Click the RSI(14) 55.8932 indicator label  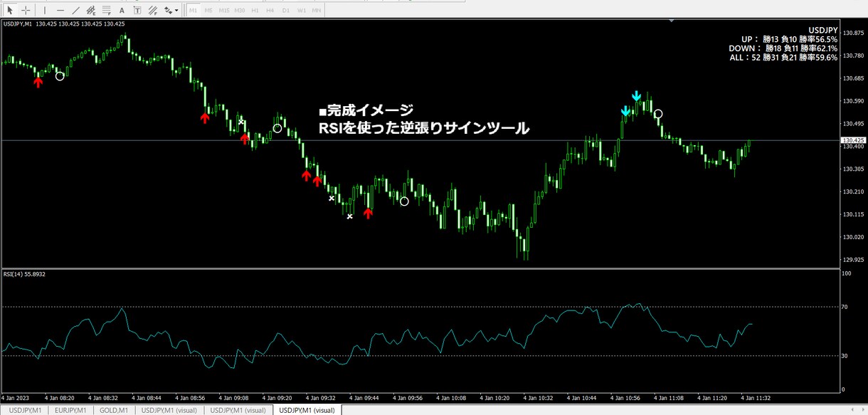pyautogui.click(x=23, y=273)
